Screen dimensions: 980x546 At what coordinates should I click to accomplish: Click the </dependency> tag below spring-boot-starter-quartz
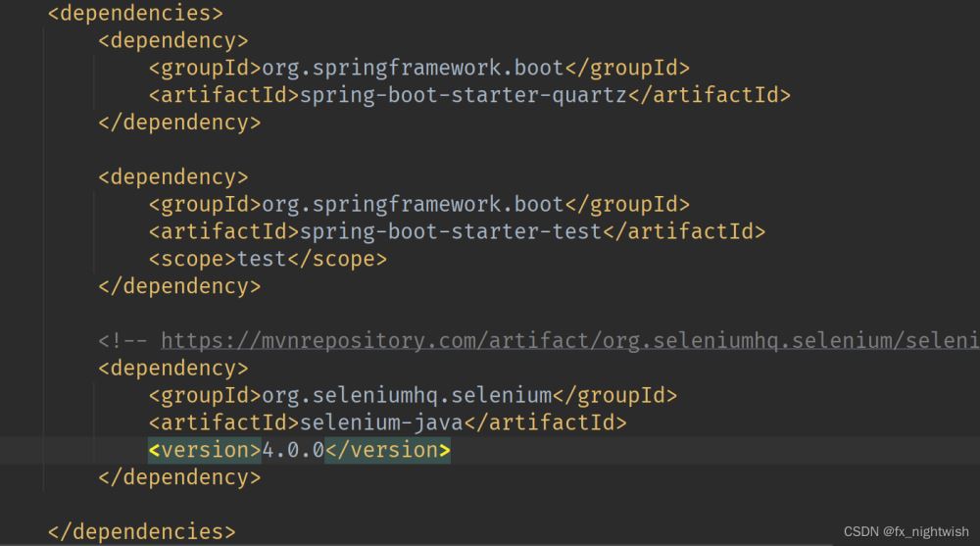179,123
